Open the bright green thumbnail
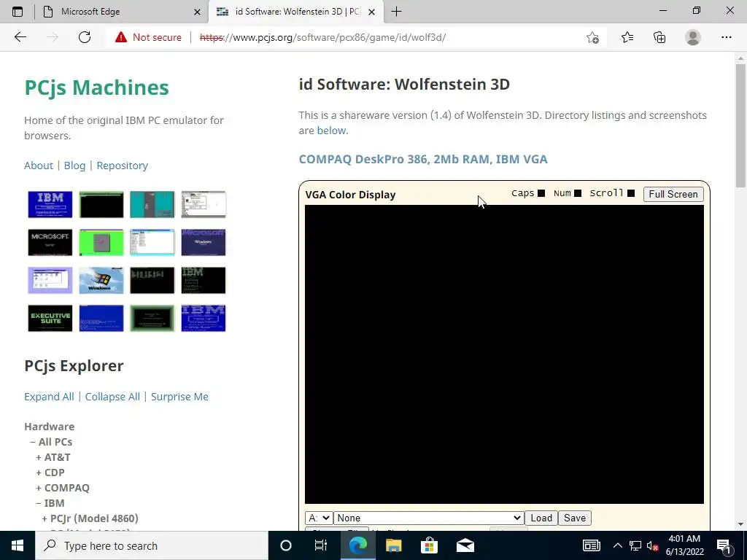This screenshot has width=747, height=560. pos(101,242)
